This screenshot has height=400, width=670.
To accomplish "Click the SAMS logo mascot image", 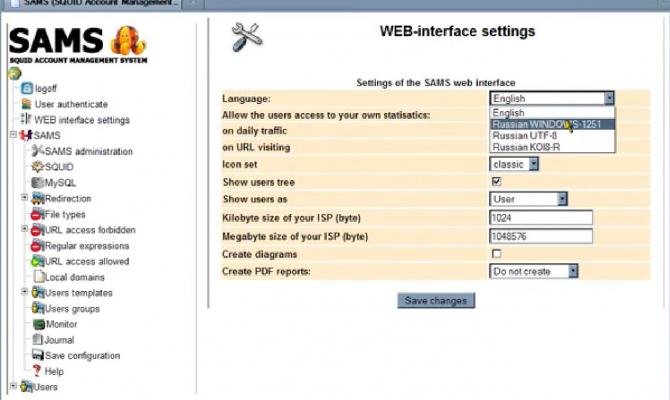I will (128, 41).
